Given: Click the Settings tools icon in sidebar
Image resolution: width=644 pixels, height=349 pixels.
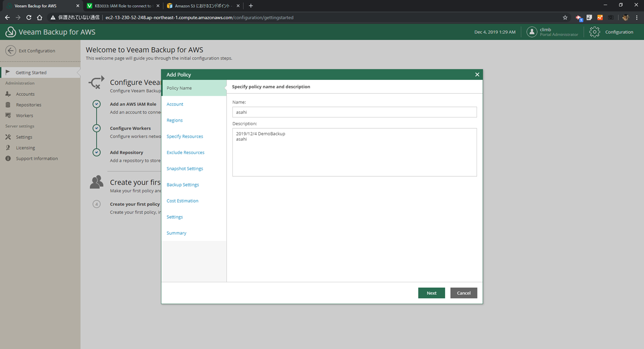Looking at the screenshot, I should pyautogui.click(x=8, y=137).
